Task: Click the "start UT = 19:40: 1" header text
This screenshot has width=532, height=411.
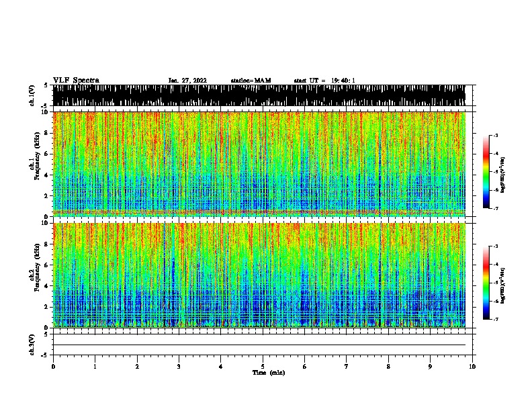Action: 324,81
